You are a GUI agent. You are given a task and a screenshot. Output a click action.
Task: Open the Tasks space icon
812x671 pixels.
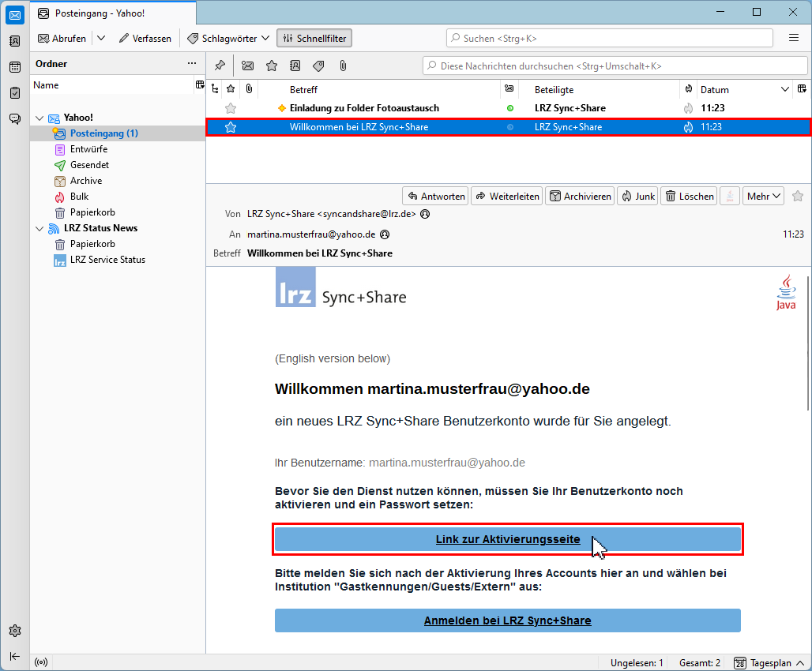14,93
